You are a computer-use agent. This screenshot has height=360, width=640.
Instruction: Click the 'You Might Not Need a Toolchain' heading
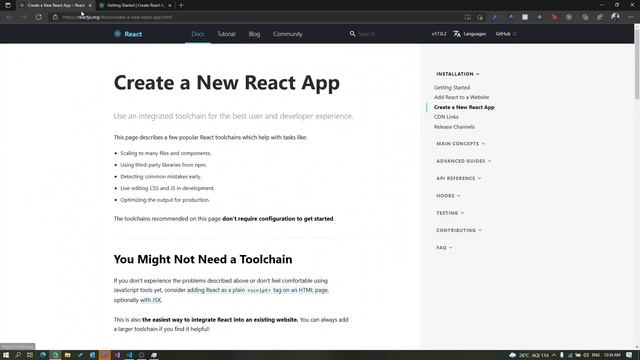(x=203, y=259)
